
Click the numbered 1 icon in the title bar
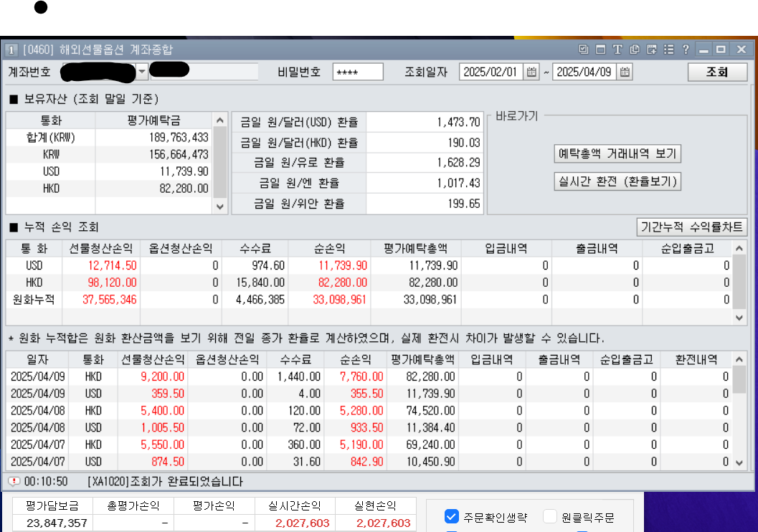pyautogui.click(x=11, y=49)
